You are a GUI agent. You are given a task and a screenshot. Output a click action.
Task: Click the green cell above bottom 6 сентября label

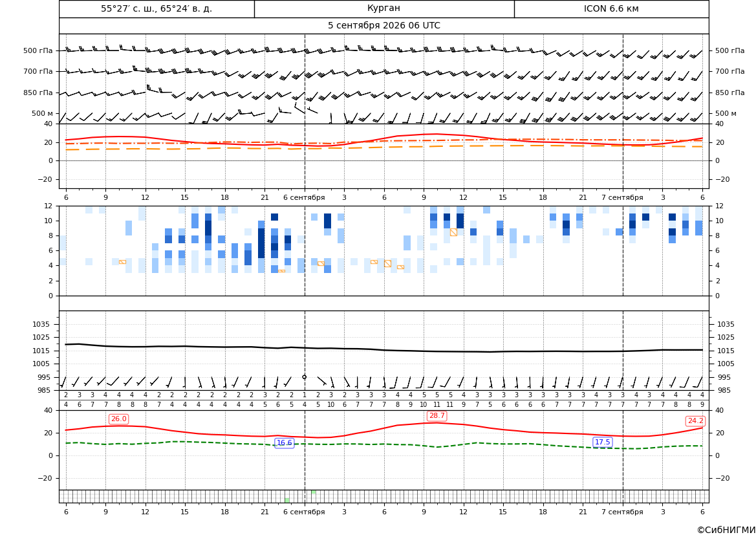(287, 500)
